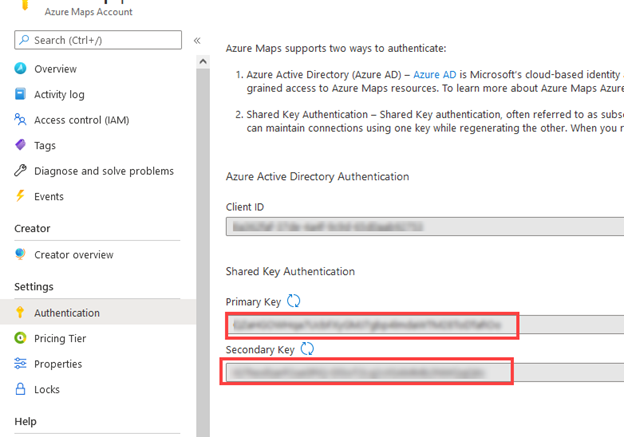Viewport: 624px width, 437px height.
Task: Click the Primary Key field
Action: 425,325
